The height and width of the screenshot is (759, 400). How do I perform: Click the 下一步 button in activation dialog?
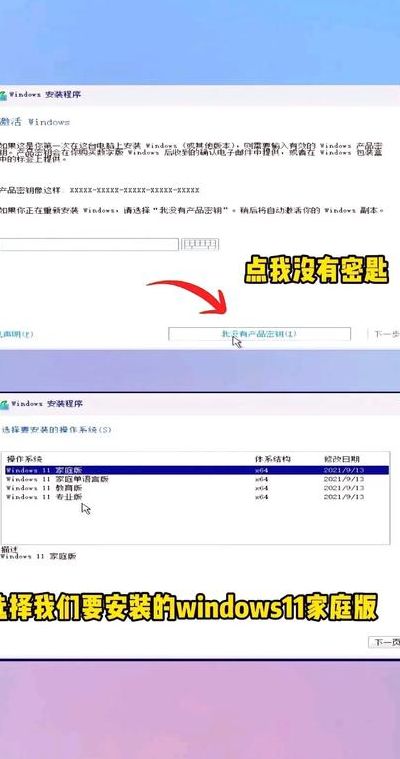385,334
